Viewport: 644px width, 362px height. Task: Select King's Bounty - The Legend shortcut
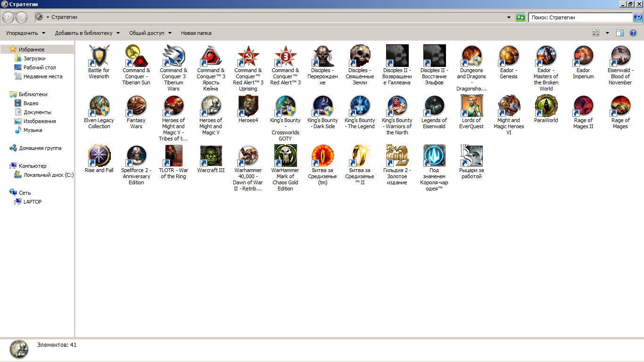(360, 106)
